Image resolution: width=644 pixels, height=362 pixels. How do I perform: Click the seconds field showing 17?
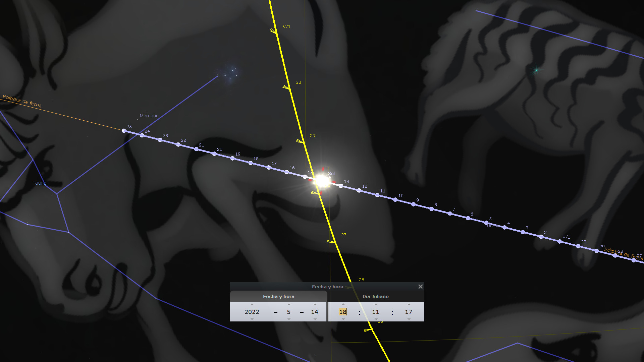(x=409, y=312)
